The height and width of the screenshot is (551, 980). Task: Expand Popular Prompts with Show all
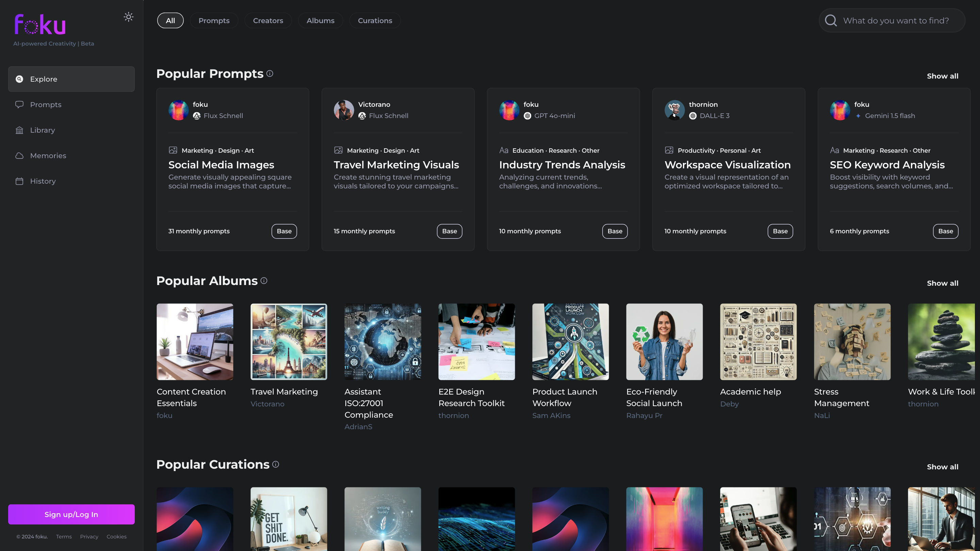tap(942, 76)
